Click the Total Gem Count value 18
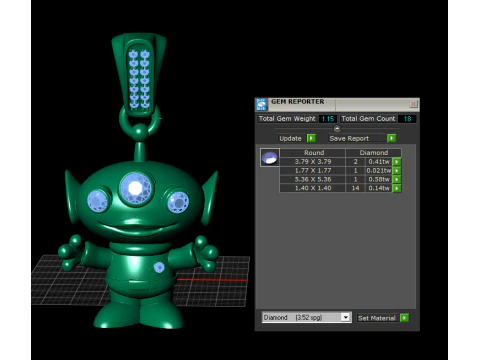480x360 pixels. point(407,119)
